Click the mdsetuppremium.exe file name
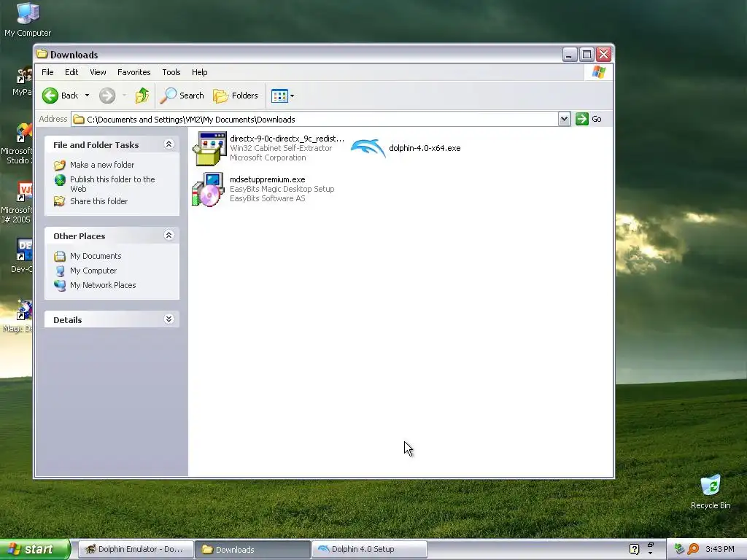The image size is (747, 560). click(267, 179)
